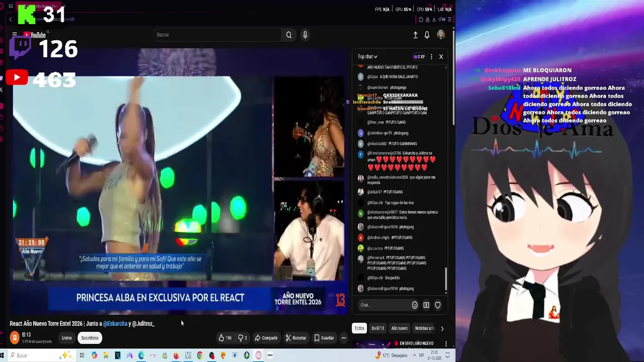Click Recortar clip button
Screen dimensions: 644x362
click(296, 338)
